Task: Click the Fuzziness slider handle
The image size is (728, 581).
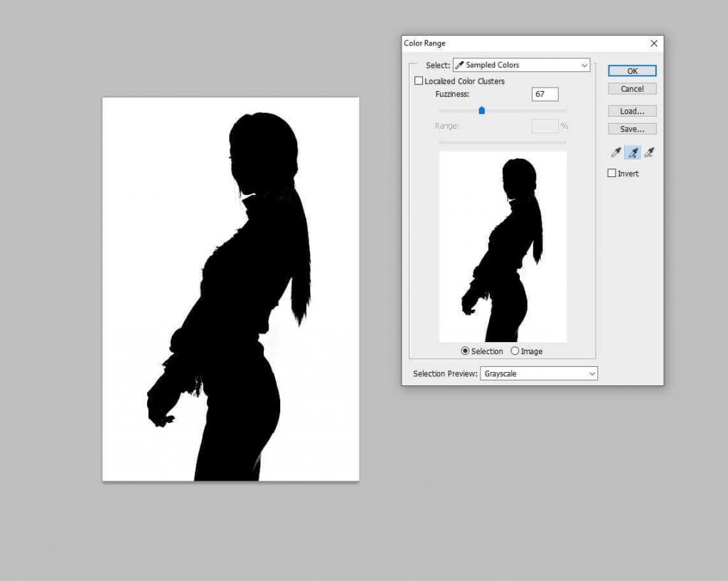Action: point(481,110)
